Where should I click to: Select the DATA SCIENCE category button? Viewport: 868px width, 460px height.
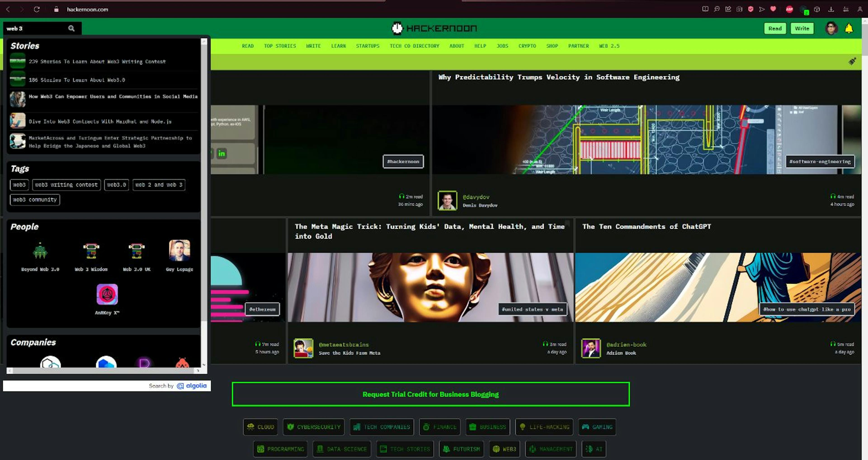tap(342, 449)
